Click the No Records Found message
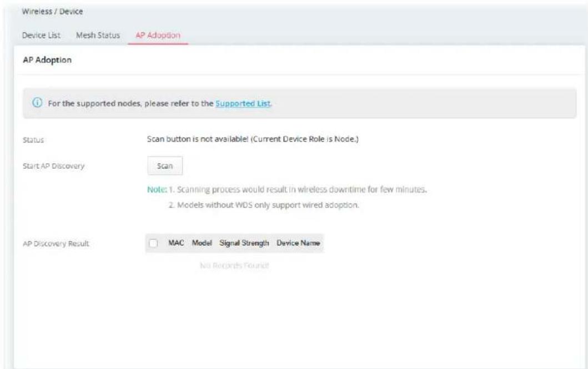The height and width of the screenshot is (369, 588). coord(234,266)
